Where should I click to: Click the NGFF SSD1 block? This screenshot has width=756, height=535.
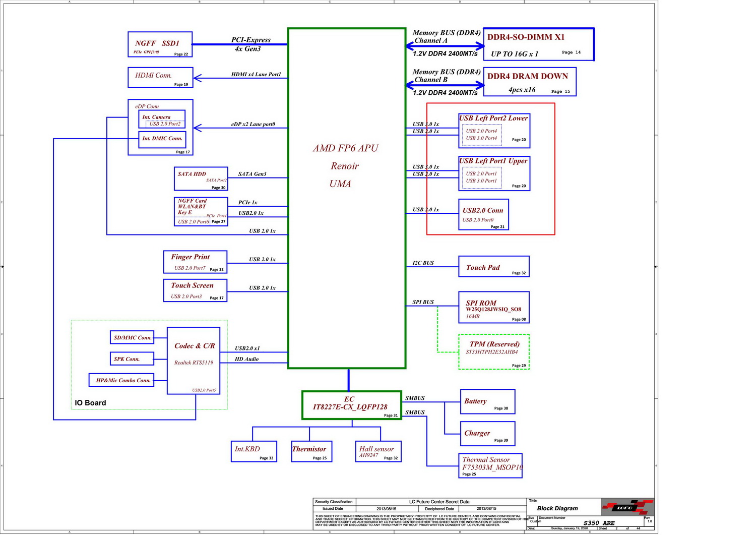(160, 44)
